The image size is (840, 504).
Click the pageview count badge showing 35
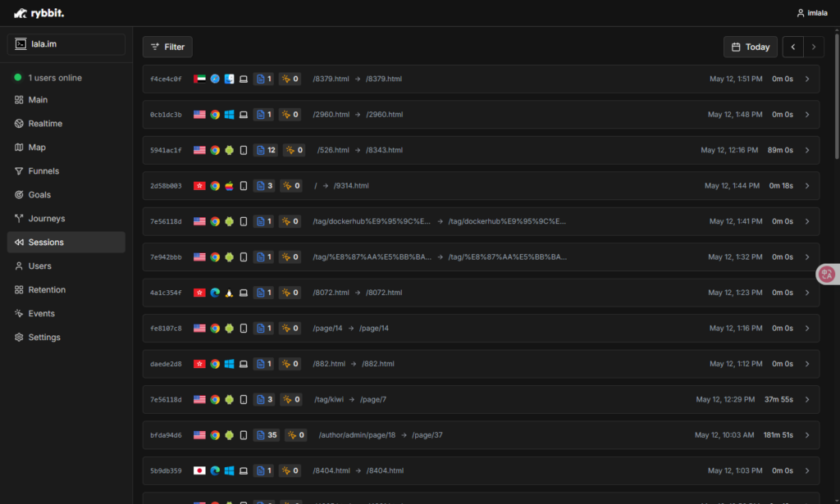click(267, 435)
